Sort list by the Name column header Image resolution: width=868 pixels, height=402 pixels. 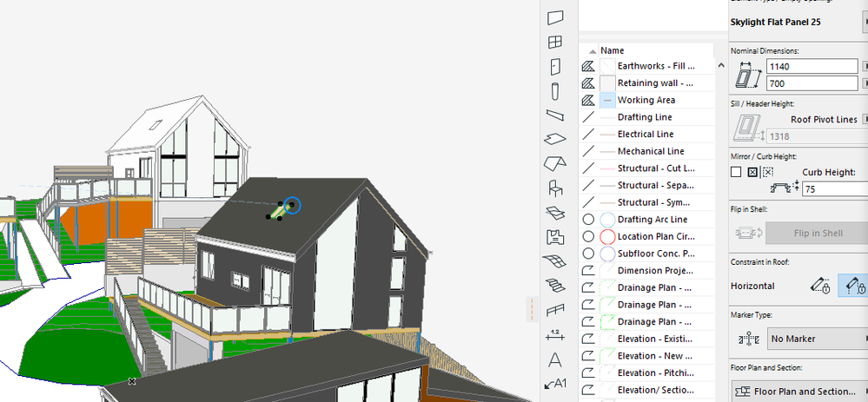point(613,50)
